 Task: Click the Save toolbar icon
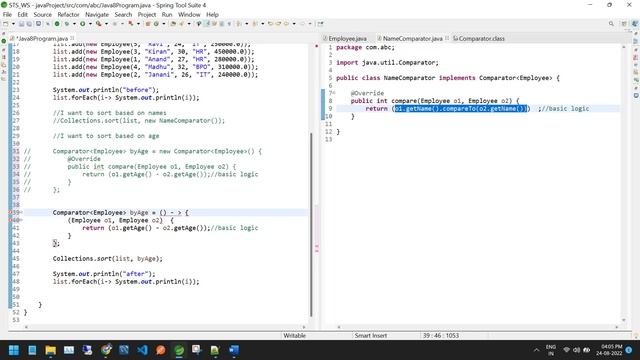click(x=21, y=24)
